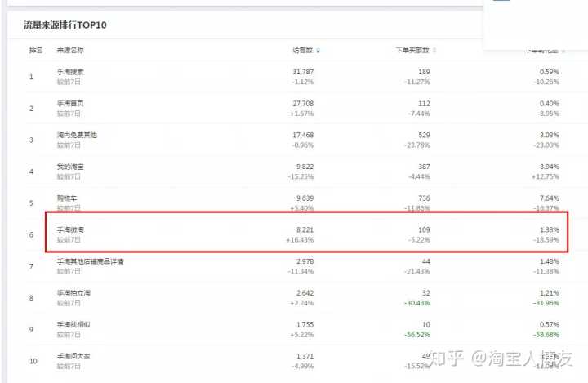Click the -18.59% conversion change value

click(546, 240)
